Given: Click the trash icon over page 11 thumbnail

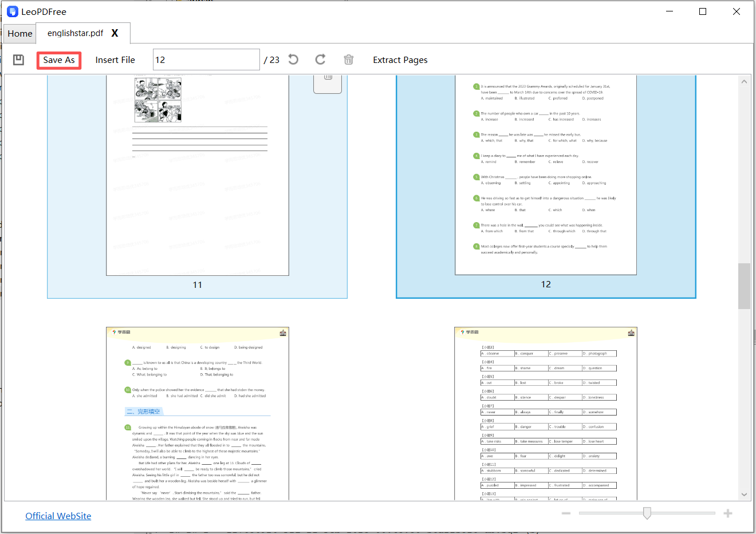Looking at the screenshot, I should (327, 82).
